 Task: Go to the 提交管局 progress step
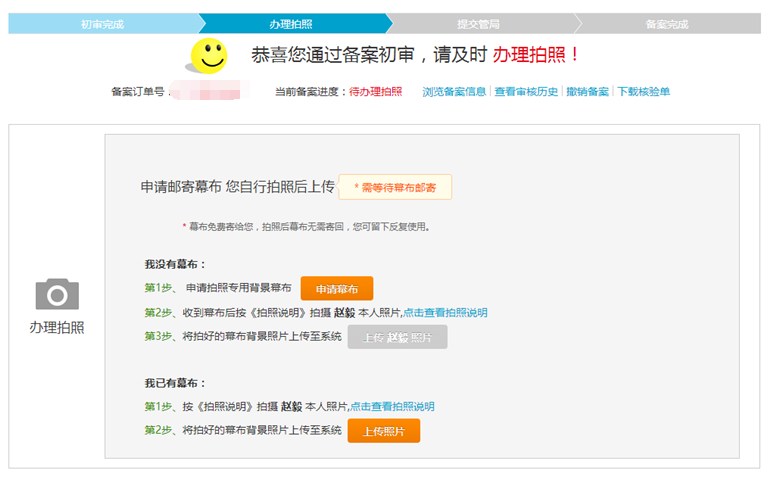[478, 23]
